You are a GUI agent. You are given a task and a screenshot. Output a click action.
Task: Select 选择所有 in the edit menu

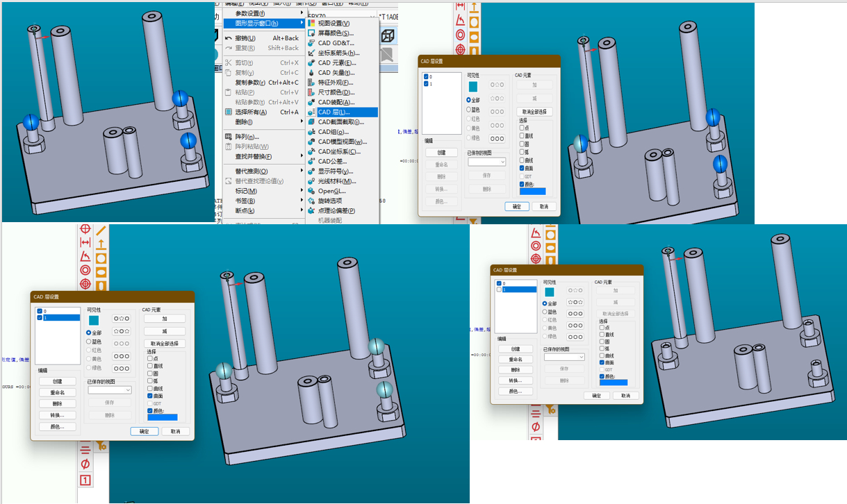pyautogui.click(x=251, y=112)
